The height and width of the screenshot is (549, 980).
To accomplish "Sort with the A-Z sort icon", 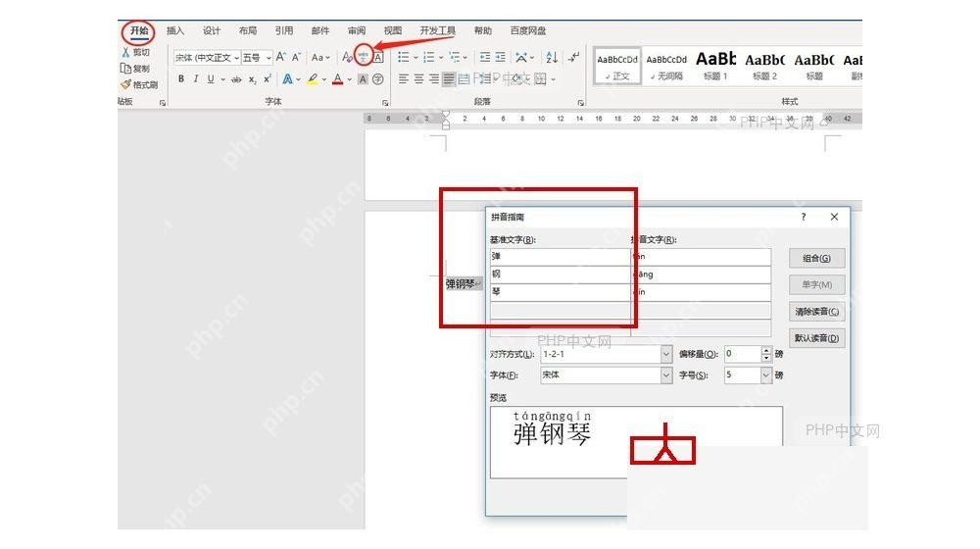I will pyautogui.click(x=551, y=58).
